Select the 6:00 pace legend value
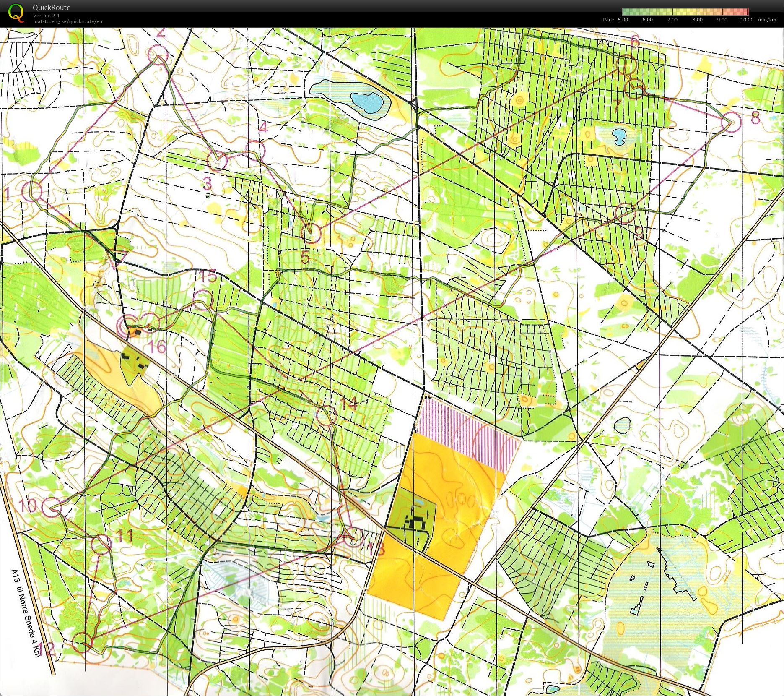The width and height of the screenshot is (784, 696). (x=647, y=20)
